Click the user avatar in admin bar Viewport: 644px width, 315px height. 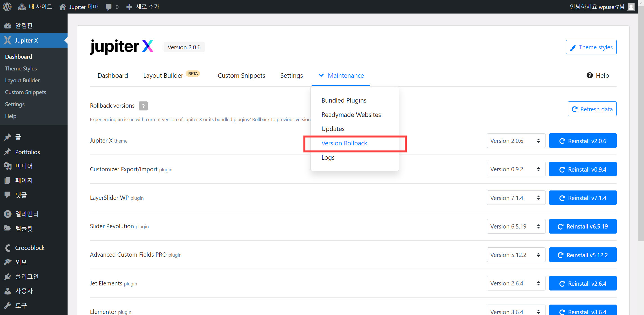click(x=631, y=7)
